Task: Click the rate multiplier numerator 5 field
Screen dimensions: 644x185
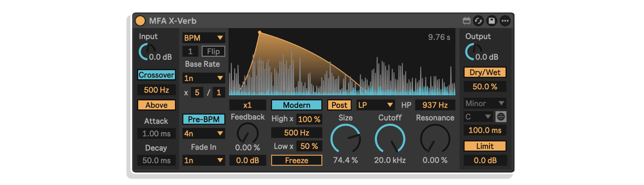Action: (x=197, y=92)
